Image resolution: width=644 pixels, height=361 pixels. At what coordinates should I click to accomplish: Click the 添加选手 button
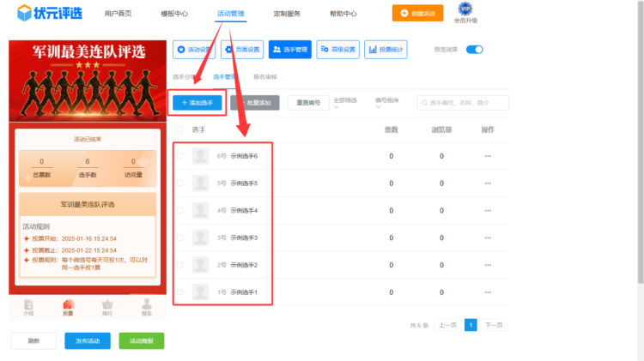point(197,102)
